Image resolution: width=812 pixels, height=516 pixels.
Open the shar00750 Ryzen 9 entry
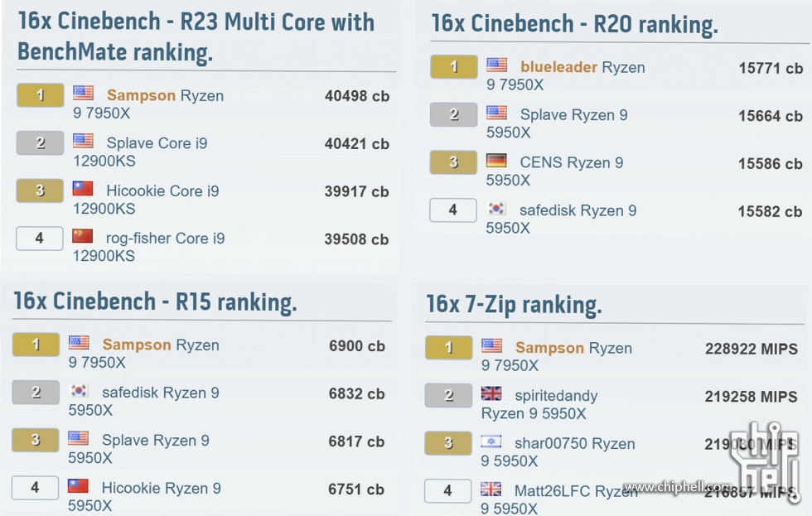[558, 452]
